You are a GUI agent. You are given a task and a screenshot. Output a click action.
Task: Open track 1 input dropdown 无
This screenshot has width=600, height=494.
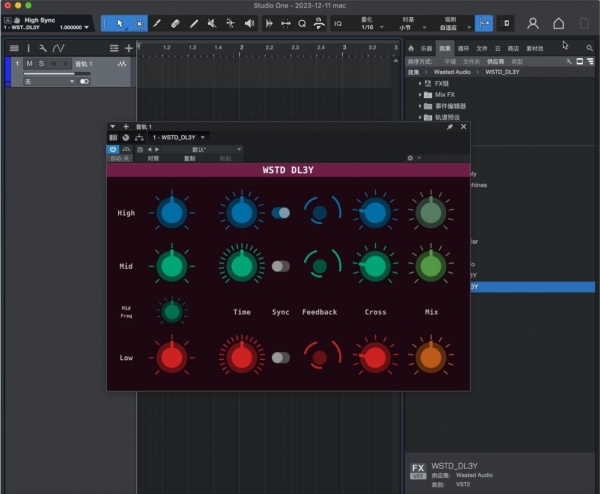pos(49,82)
